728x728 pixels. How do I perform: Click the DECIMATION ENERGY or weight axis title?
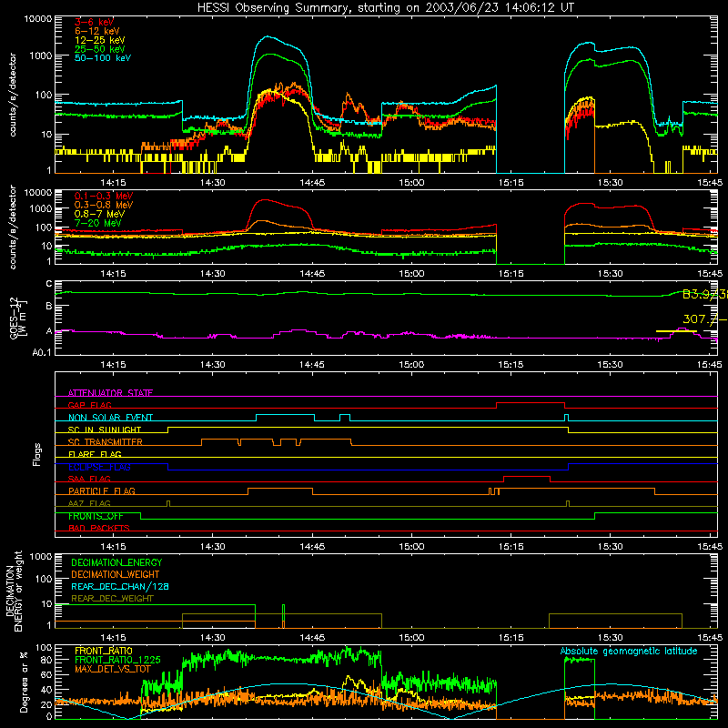14,591
